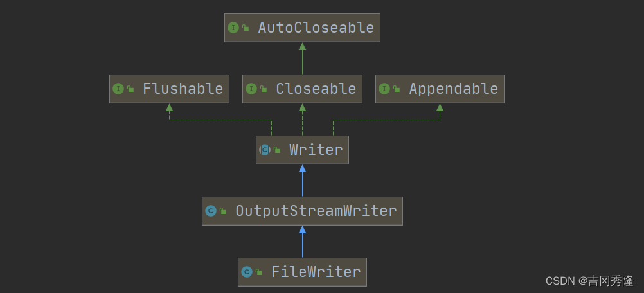Viewport: 644px width, 293px height.
Task: Click the public lock icon beside AutoCloseable
Action: click(246, 28)
